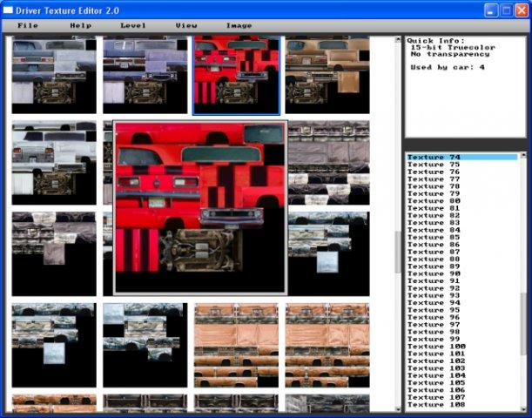Select the tan car texture thumbnail in top row

point(327,75)
